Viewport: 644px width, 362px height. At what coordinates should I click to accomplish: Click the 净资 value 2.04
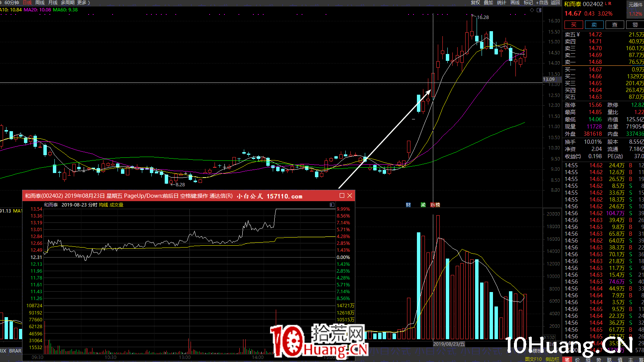click(x=597, y=149)
